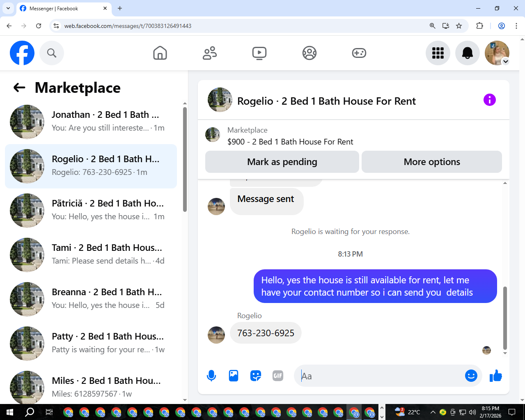
Task: Open Tami's conversation in the list
Action: point(91,255)
